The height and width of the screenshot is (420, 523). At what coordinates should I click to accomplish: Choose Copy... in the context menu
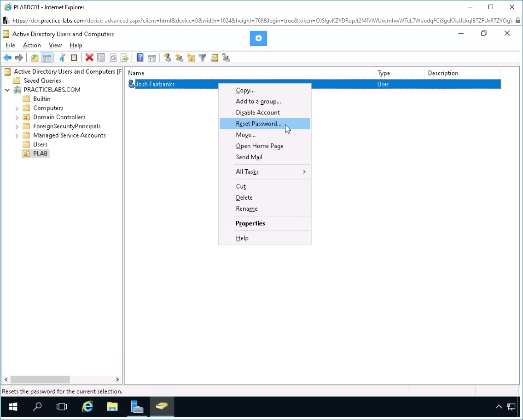point(265,90)
